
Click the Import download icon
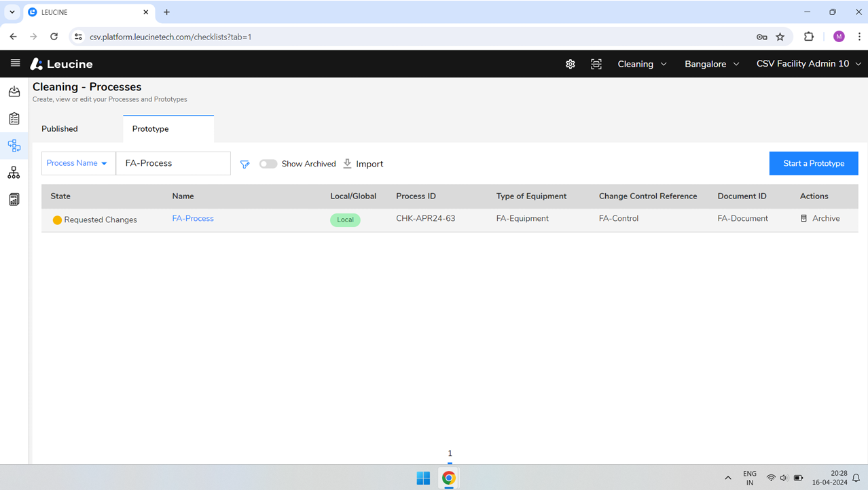[347, 163]
